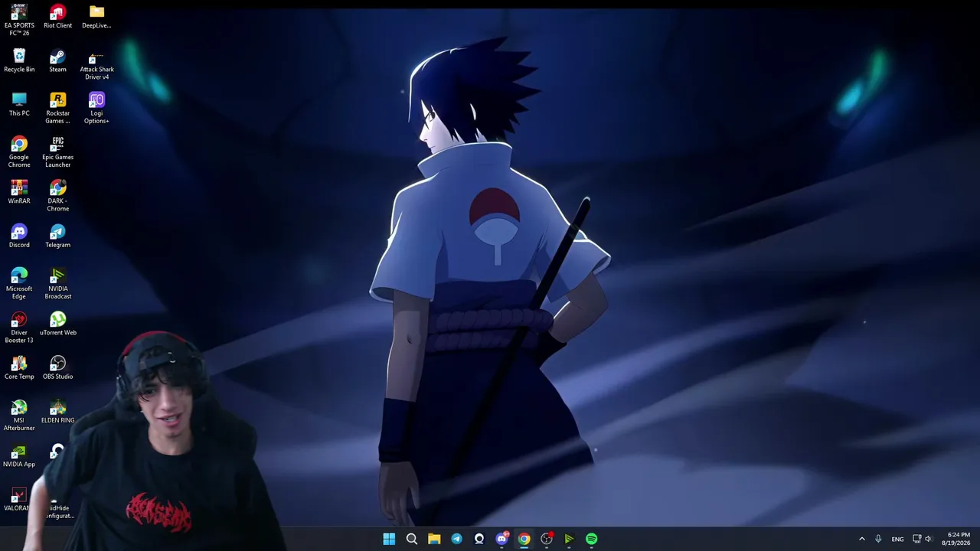
Task: Select the Logi Options+ desktop icon
Action: click(x=96, y=109)
